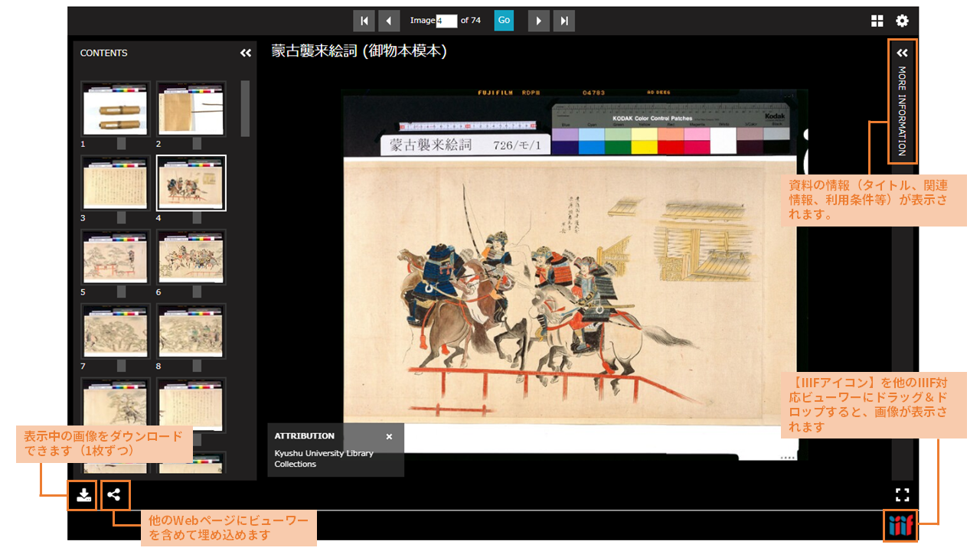Image resolution: width=980 pixels, height=551 pixels.
Task: Click the Contents panel scrollbar
Action: (245, 109)
